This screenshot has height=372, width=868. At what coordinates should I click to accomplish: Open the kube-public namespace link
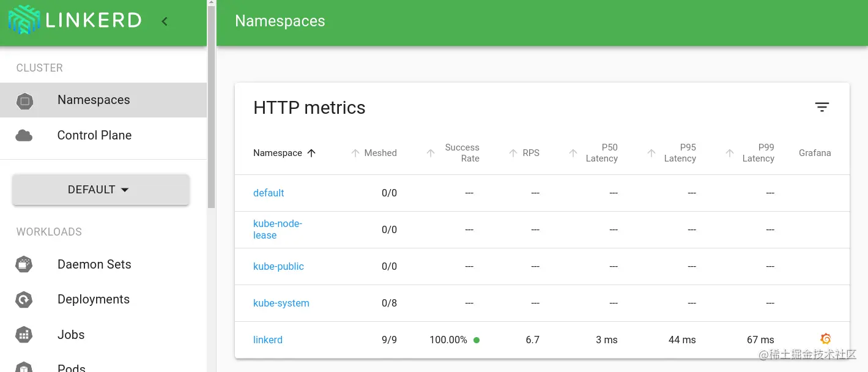(x=278, y=266)
